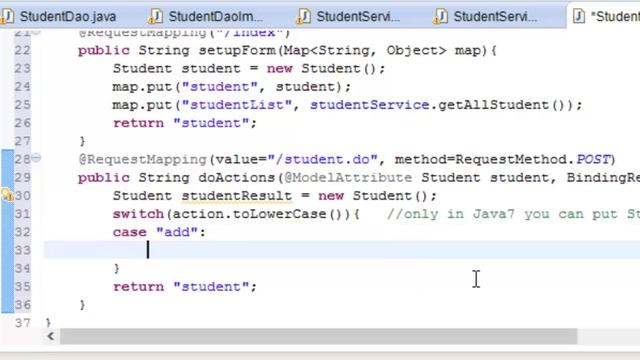The height and width of the screenshot is (360, 640).
Task: Click line number 25 in the gutter
Action: click(x=22, y=105)
